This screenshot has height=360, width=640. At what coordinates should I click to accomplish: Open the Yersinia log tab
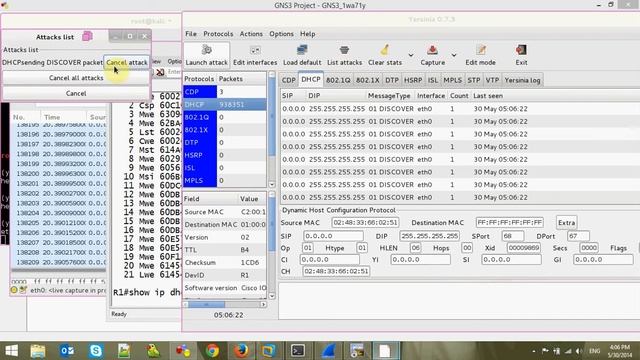522,80
